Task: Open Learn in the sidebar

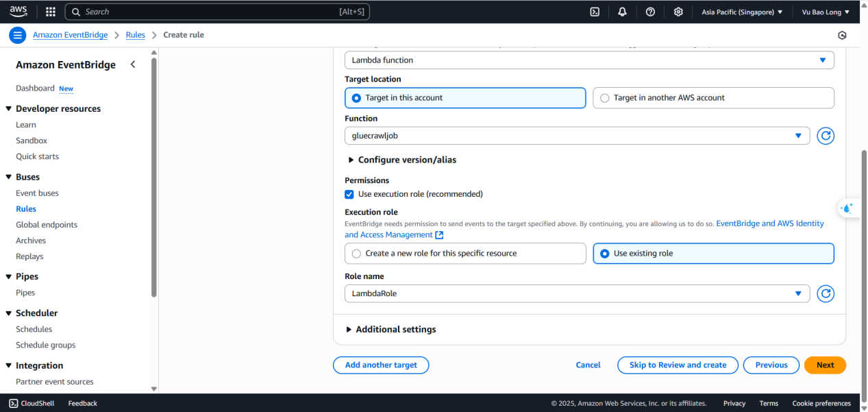Action: coord(26,125)
